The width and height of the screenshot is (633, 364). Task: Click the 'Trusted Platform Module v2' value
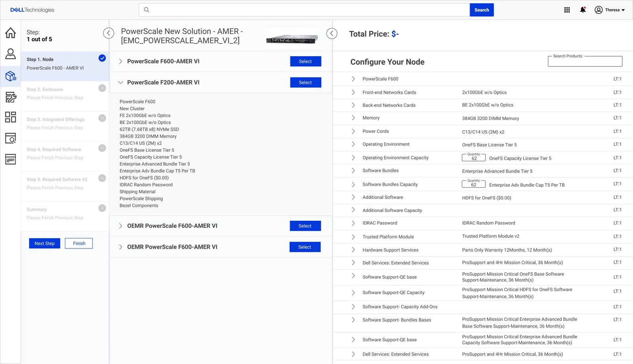[x=491, y=236]
